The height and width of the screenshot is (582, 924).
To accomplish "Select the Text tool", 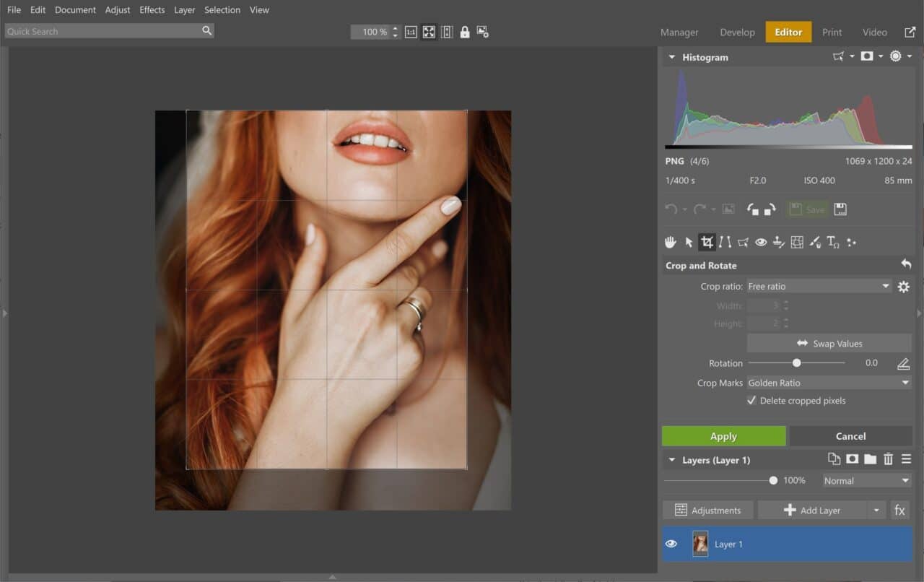I will click(833, 242).
